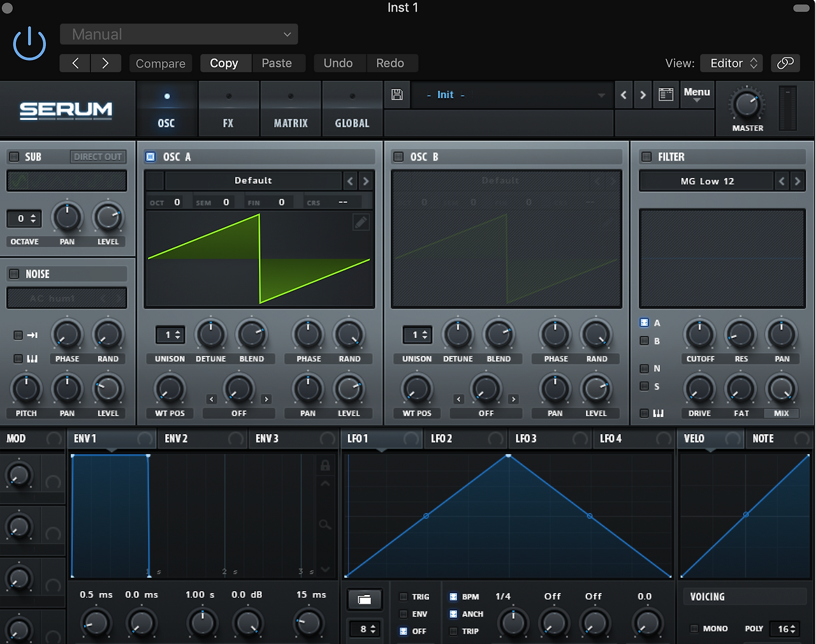Click the MG Low 12 filter type field
The height and width of the screenshot is (644, 816).
[x=707, y=181]
